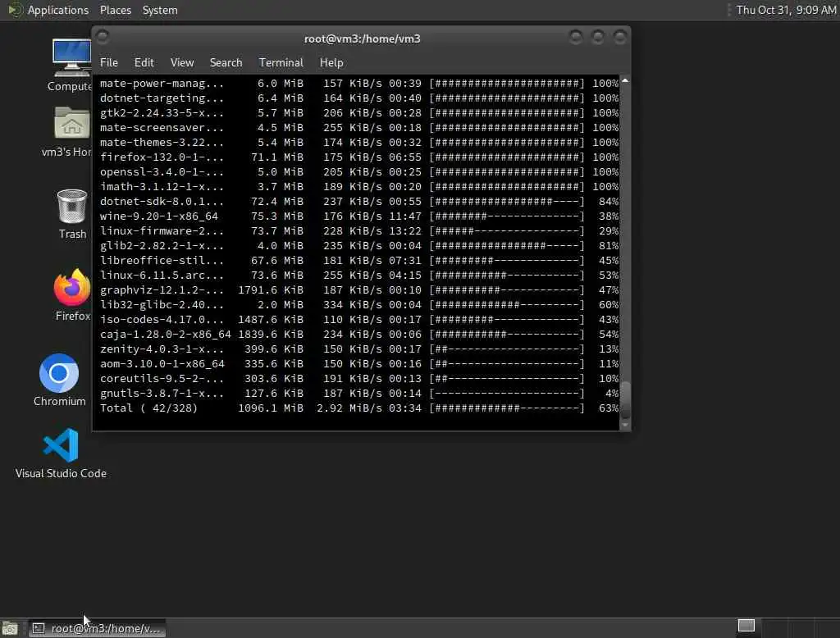Click the aom-3.10.0-1-x86_64 line
Screen dimensions: 840x638
(359, 364)
